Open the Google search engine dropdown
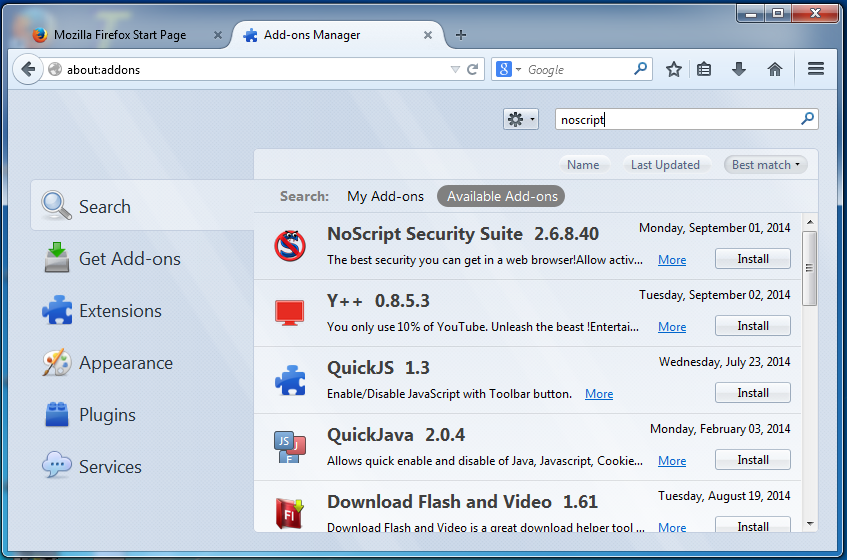 [509, 69]
